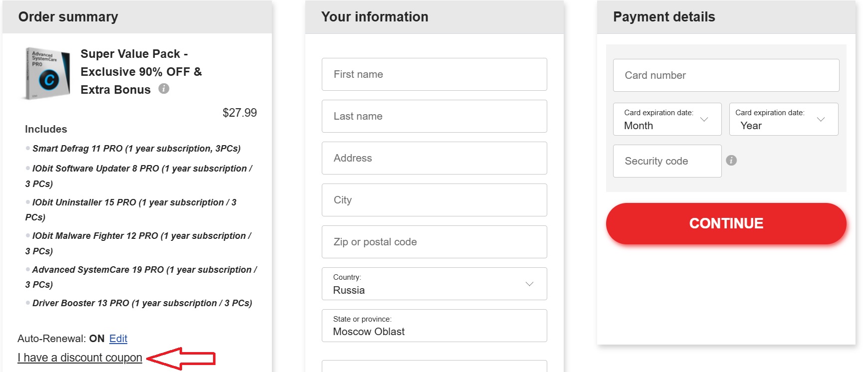Open the 'I have a discount coupon' link
Viewport: 868px width, 372px height.
pos(80,358)
